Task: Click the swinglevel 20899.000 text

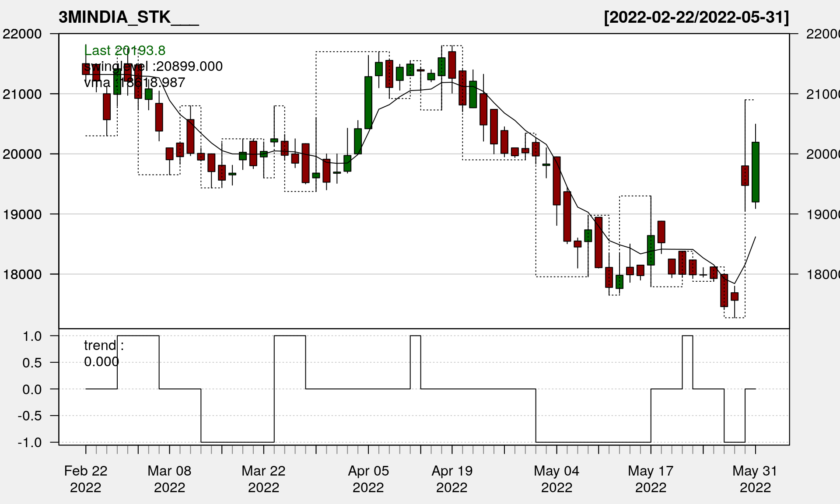Action: pos(153,66)
